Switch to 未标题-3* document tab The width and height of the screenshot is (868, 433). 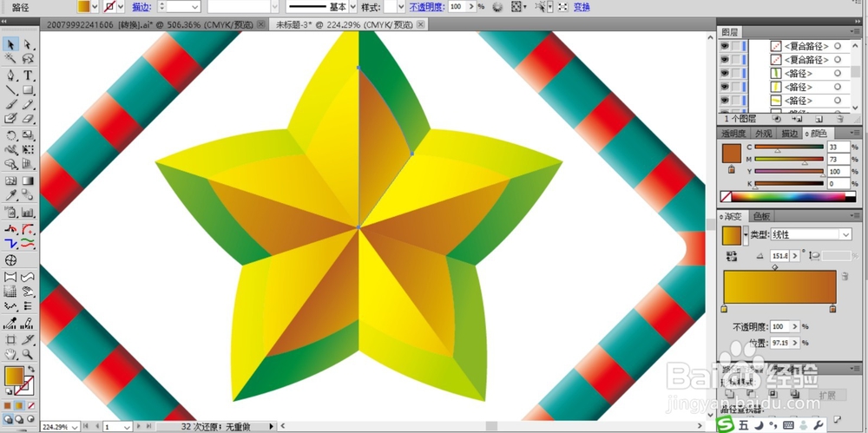pyautogui.click(x=348, y=23)
